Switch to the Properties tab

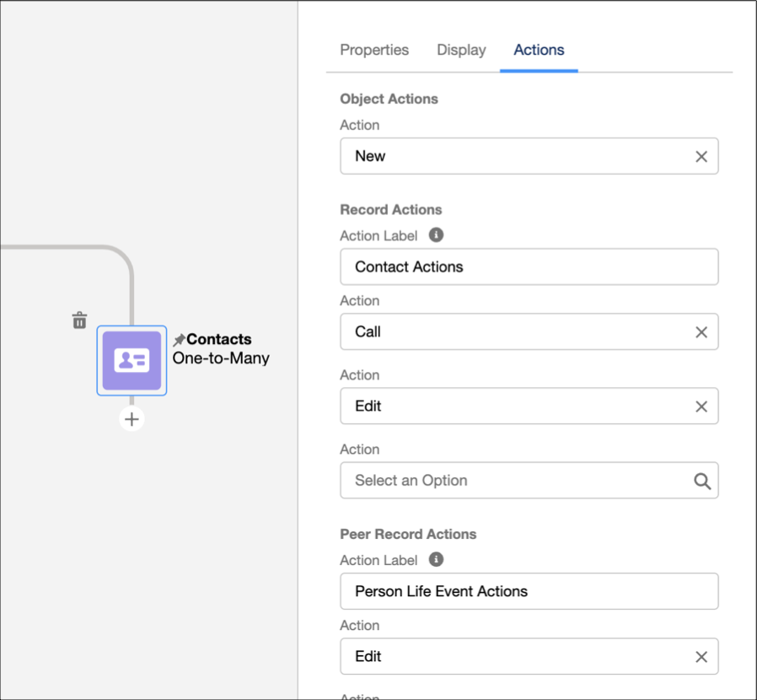click(374, 50)
